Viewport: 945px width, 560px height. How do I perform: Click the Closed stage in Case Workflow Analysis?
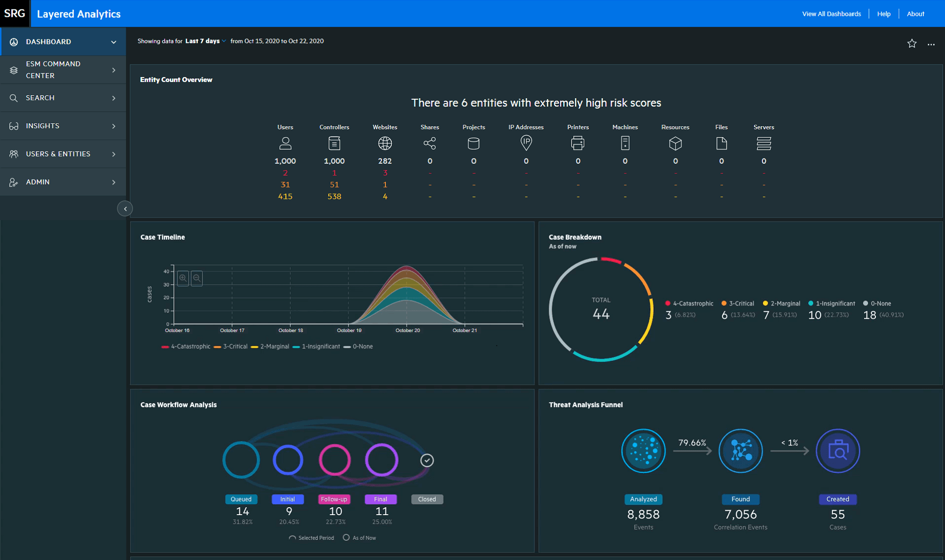pyautogui.click(x=427, y=499)
